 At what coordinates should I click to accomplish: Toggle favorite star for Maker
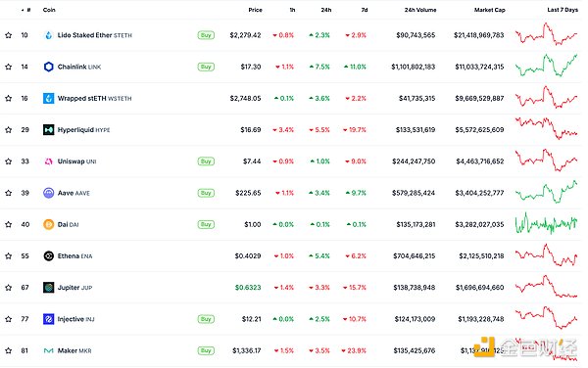[8, 350]
